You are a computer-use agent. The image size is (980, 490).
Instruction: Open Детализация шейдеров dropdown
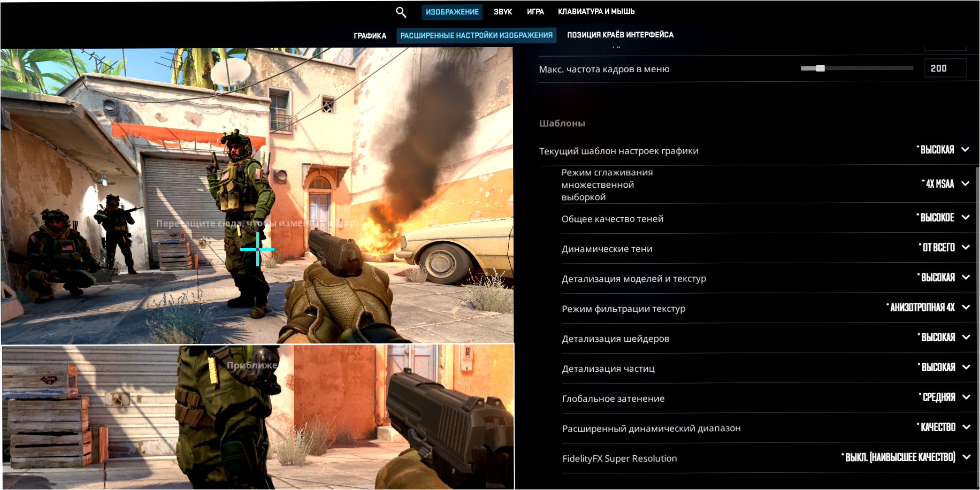pos(943,338)
